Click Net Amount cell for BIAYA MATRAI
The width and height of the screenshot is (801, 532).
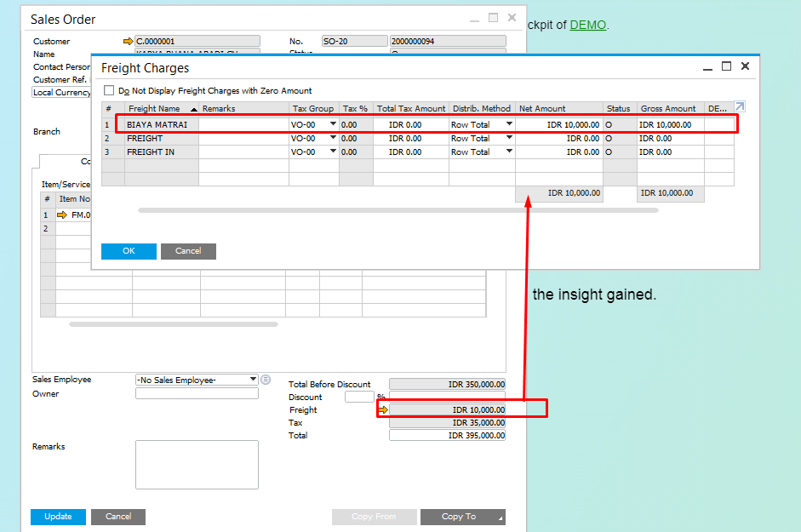pyautogui.click(x=559, y=124)
